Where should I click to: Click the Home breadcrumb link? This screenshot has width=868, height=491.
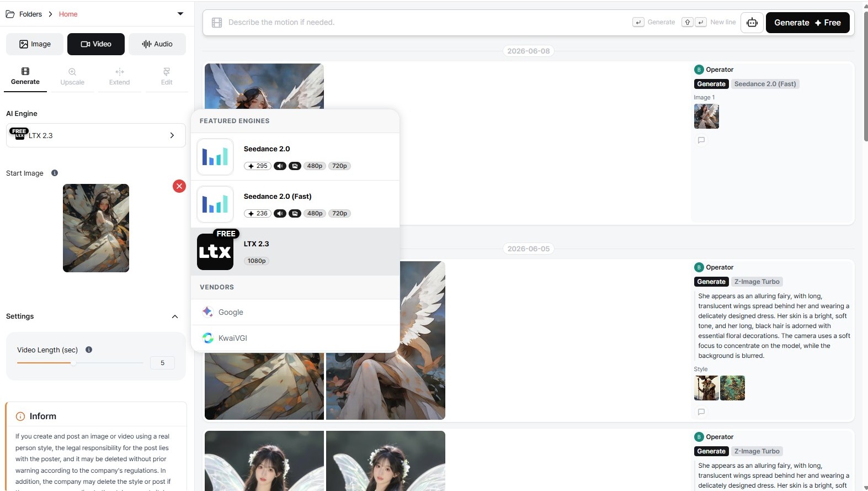click(x=68, y=14)
